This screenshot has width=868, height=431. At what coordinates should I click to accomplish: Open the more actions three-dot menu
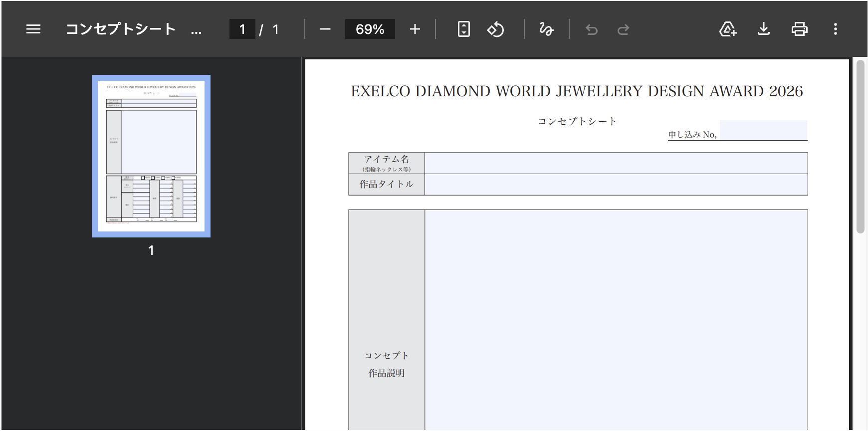pos(836,29)
